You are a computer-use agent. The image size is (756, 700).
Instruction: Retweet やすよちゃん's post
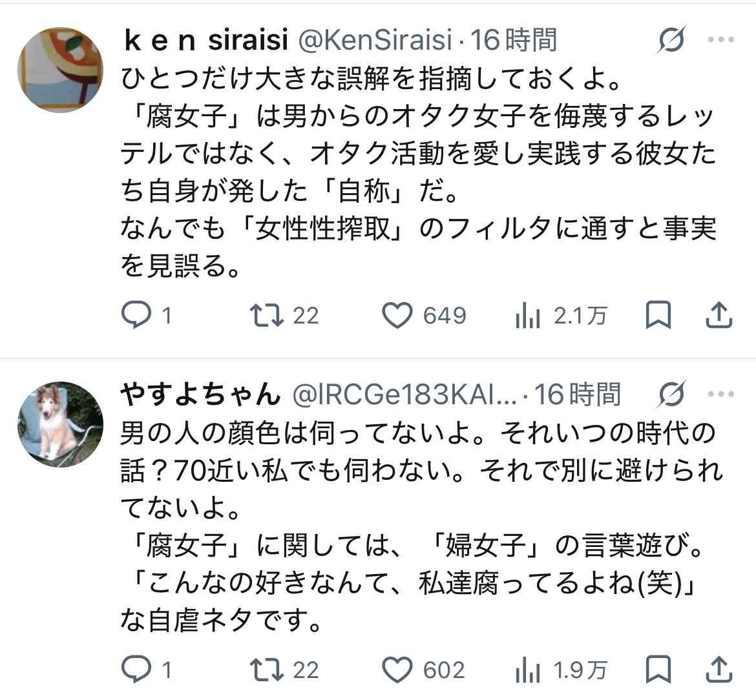[266, 670]
